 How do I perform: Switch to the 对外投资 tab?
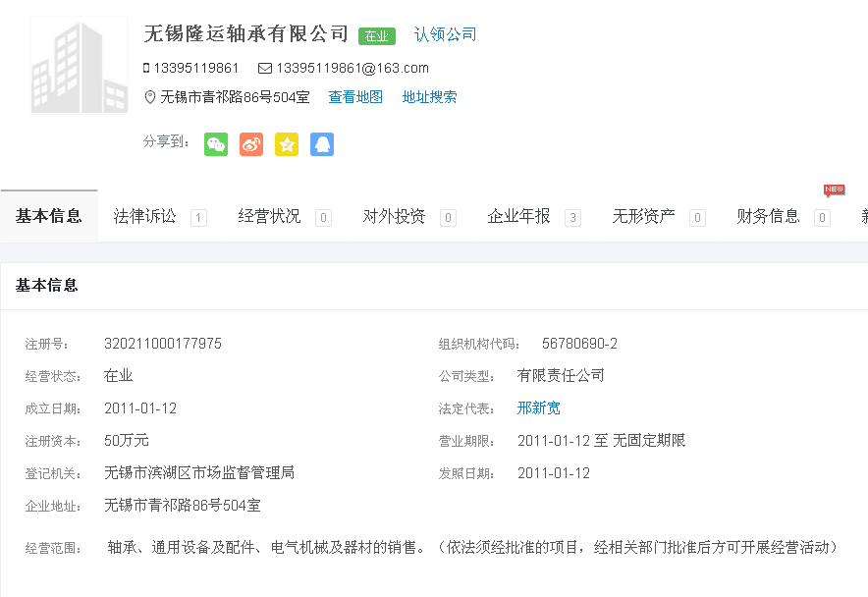[395, 217]
